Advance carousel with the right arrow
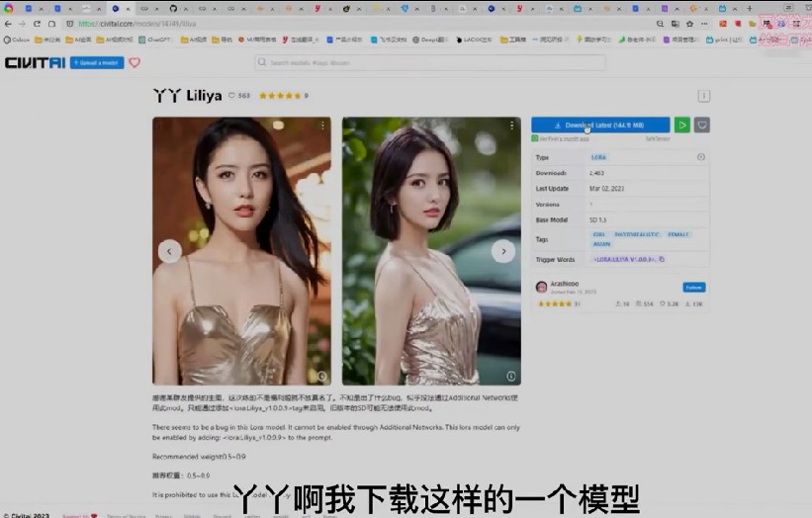The width and height of the screenshot is (812, 518). [x=503, y=251]
